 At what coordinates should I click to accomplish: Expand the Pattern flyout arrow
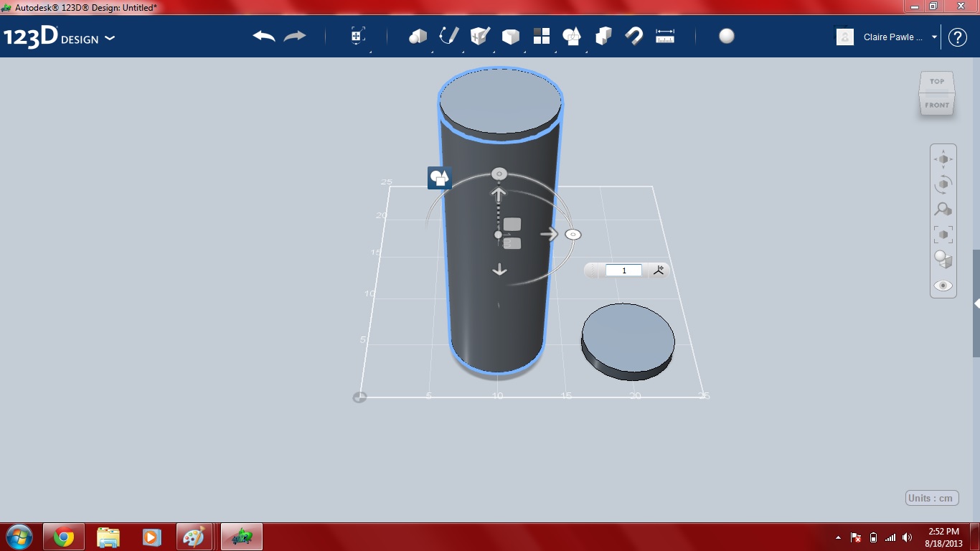(555, 52)
